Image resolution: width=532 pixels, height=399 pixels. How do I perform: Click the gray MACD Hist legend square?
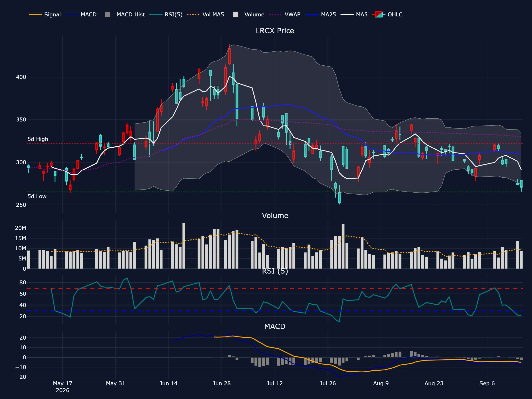point(108,14)
